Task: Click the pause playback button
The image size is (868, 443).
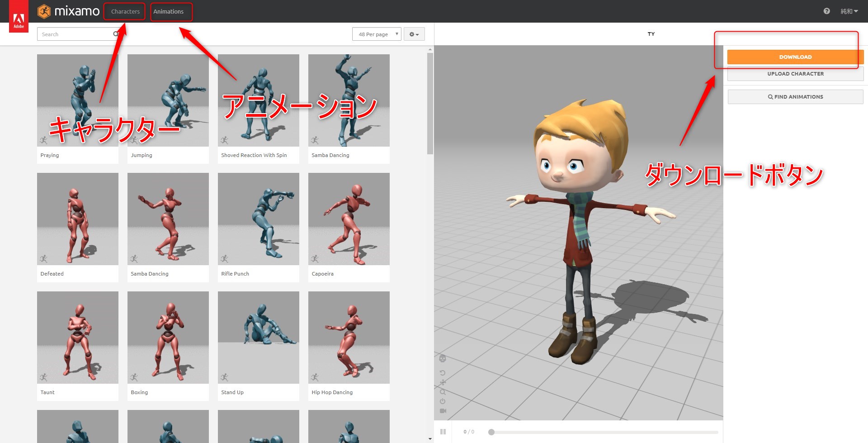Action: 443,432
